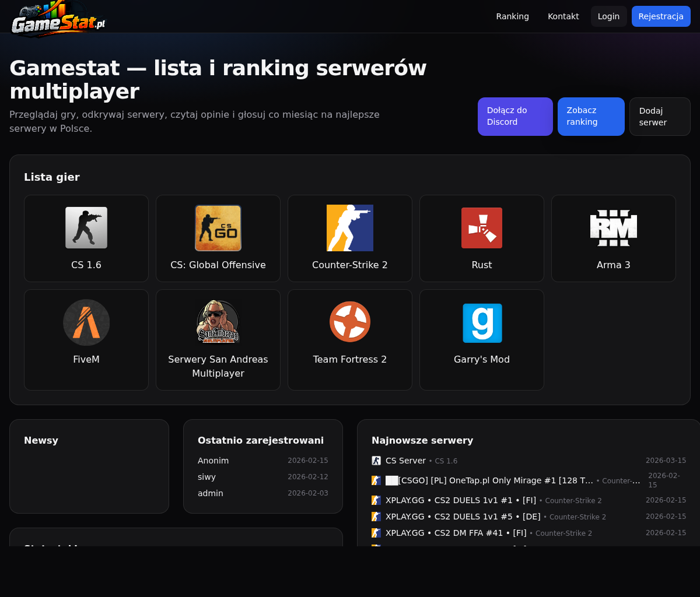Open the Ranking menu item
The image size is (700, 597).
point(513,16)
